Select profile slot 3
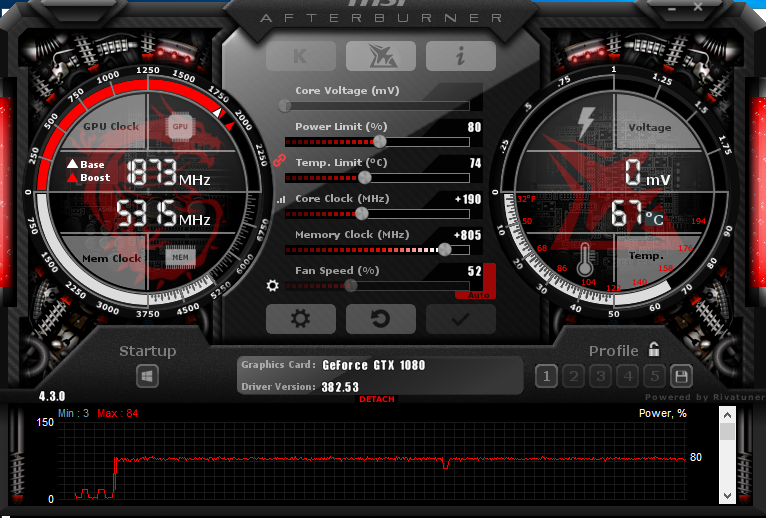 pyautogui.click(x=600, y=376)
